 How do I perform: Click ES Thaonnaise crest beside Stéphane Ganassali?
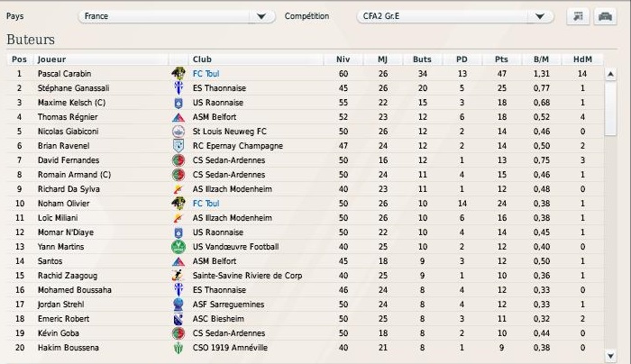pyautogui.click(x=178, y=88)
